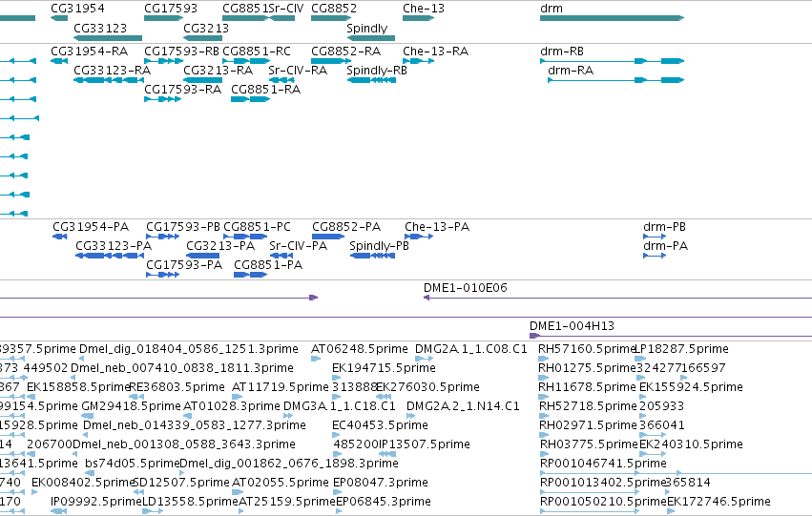
Task: Select the drm gene bar
Action: [x=613, y=18]
